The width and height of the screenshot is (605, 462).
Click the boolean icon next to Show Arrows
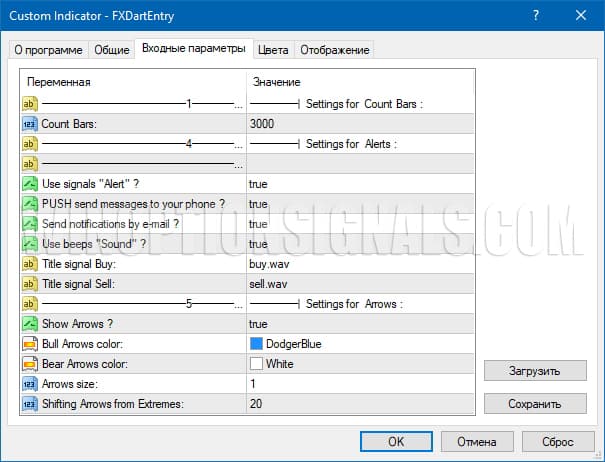tap(30, 324)
